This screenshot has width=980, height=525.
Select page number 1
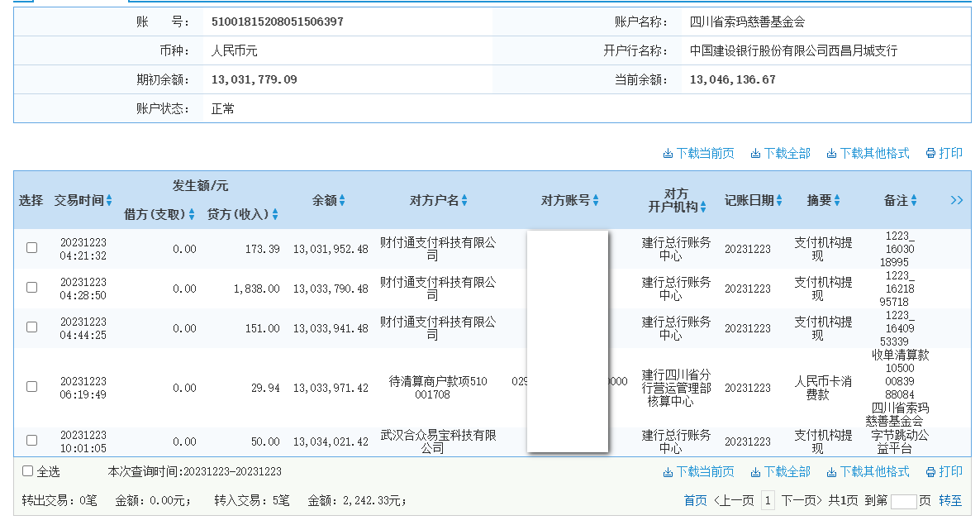pyautogui.click(x=768, y=501)
